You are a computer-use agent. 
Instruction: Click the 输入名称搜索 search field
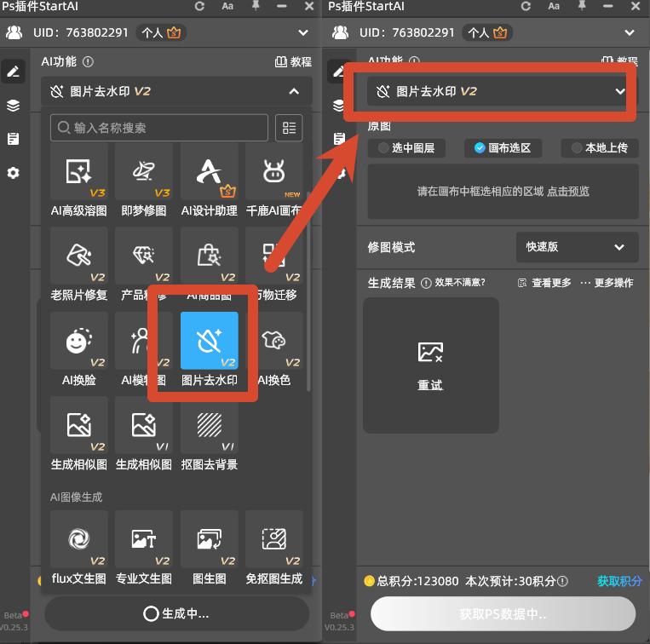159,128
